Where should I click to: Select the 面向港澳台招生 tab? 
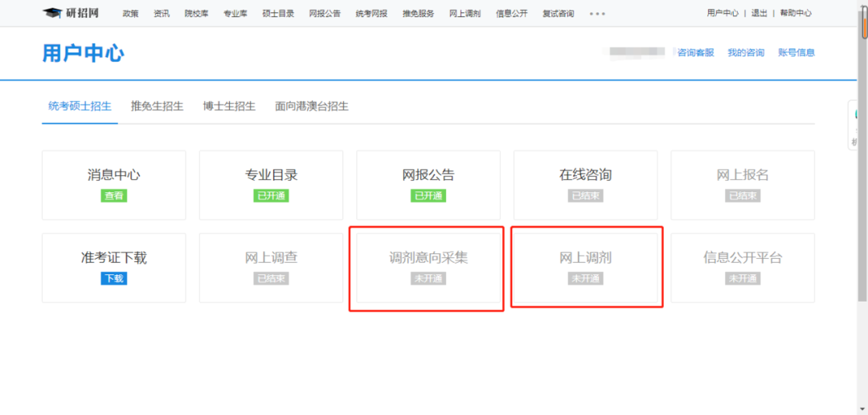click(311, 106)
